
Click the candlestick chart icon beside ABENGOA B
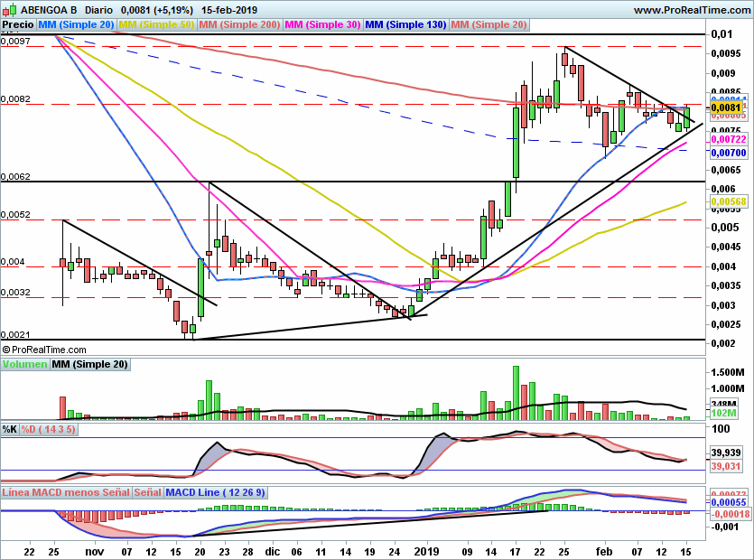coord(10,9)
